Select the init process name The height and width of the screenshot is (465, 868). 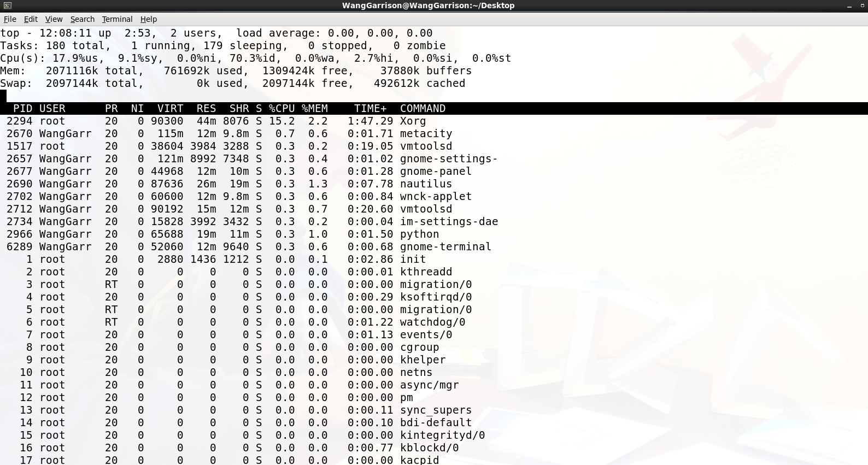coord(413,260)
